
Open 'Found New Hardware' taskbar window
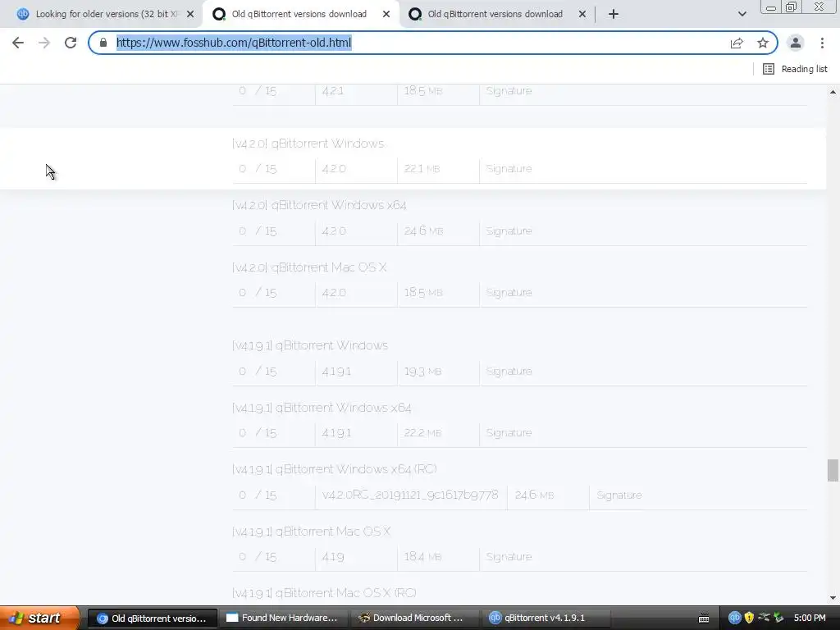283,619
